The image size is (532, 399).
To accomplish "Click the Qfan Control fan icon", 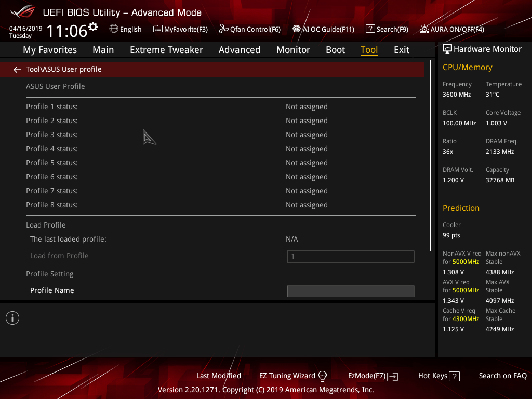I will click(223, 29).
